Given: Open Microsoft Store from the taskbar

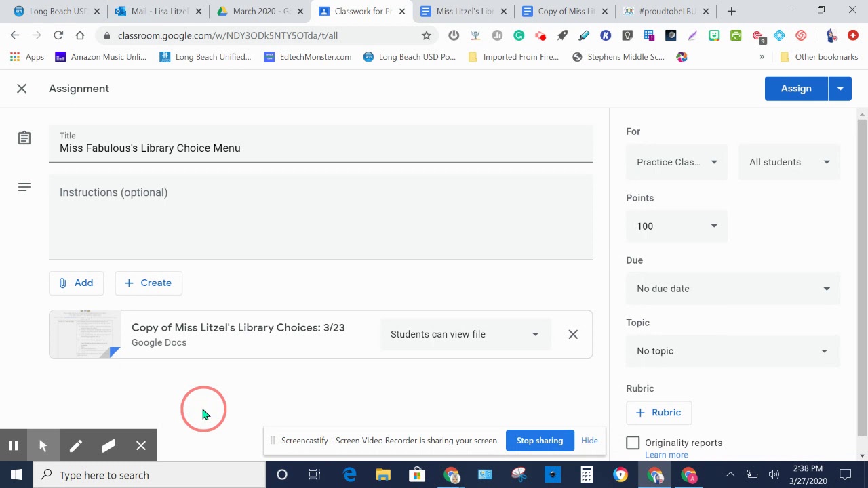Looking at the screenshot, I should point(417,475).
